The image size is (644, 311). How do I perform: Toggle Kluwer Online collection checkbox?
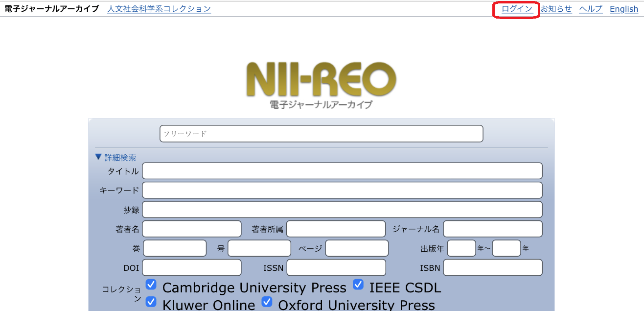[x=151, y=302]
